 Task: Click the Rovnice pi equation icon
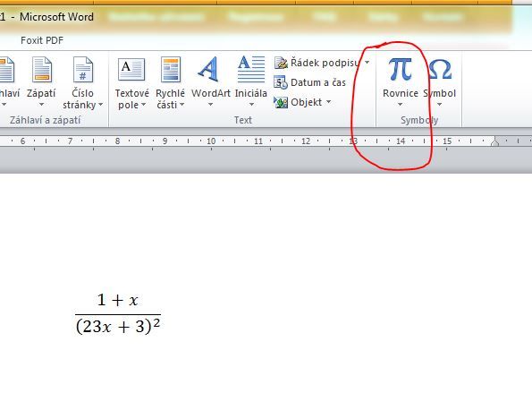pos(400,69)
